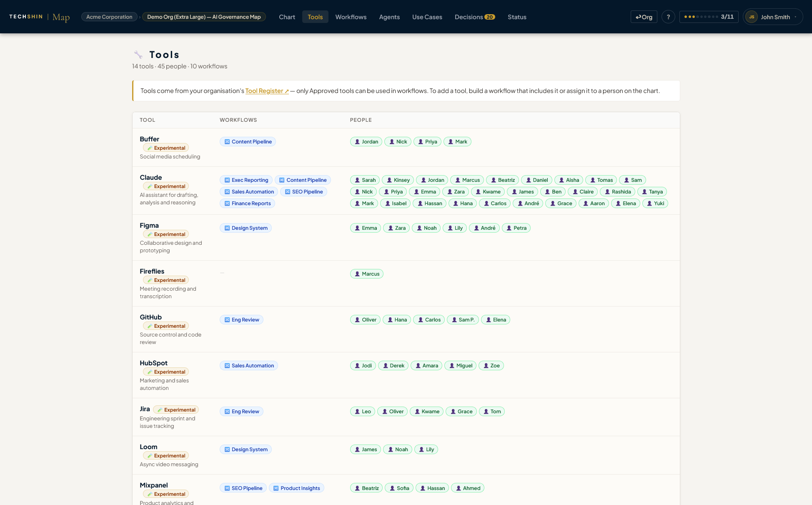
Task: Click Demo Org AI Governance Map breadcrumb
Action: click(x=204, y=17)
